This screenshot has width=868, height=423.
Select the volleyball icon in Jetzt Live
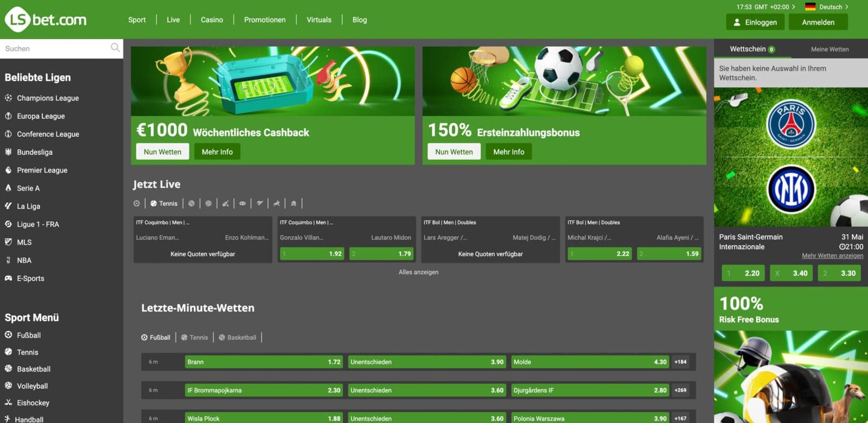[x=209, y=204]
